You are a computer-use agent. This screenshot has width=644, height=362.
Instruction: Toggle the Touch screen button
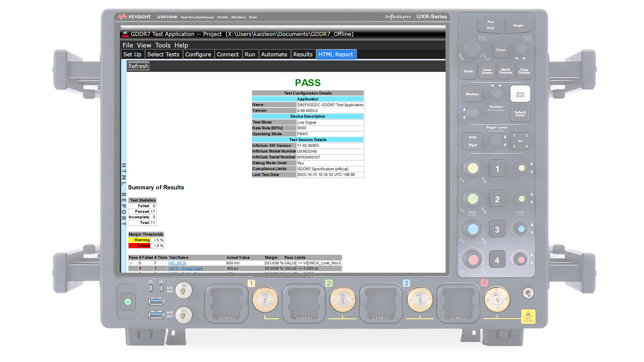(x=468, y=71)
